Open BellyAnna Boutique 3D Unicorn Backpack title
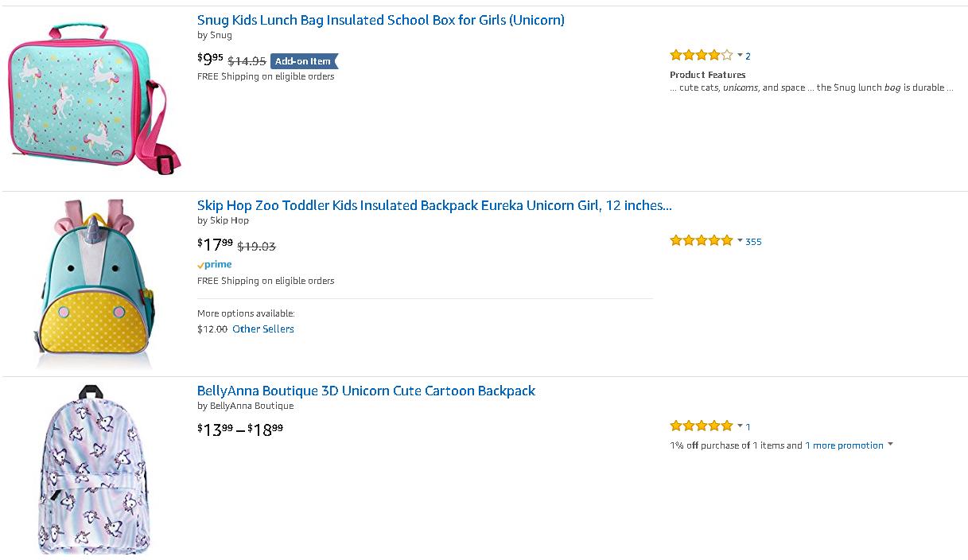968x560 pixels. click(x=366, y=391)
